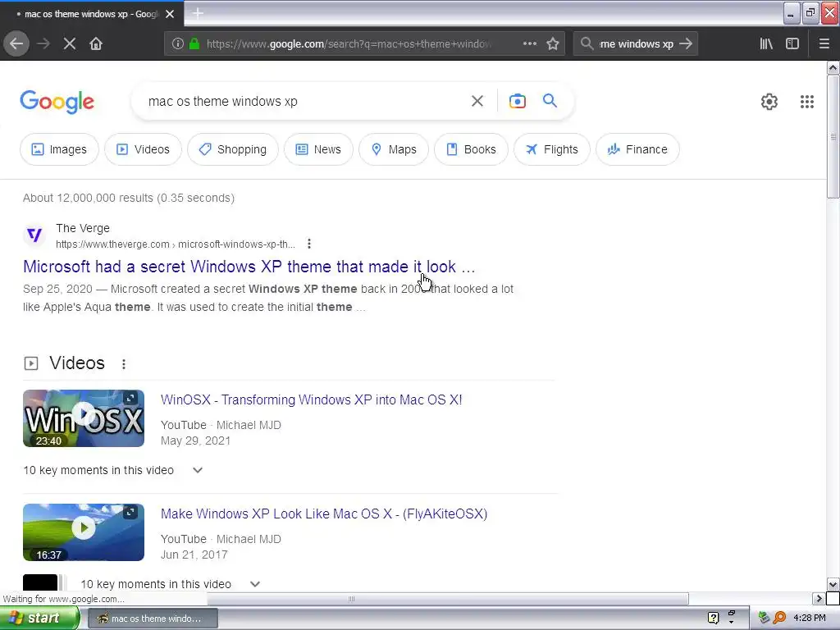Open Google settings gear
840x630 pixels.
769,102
